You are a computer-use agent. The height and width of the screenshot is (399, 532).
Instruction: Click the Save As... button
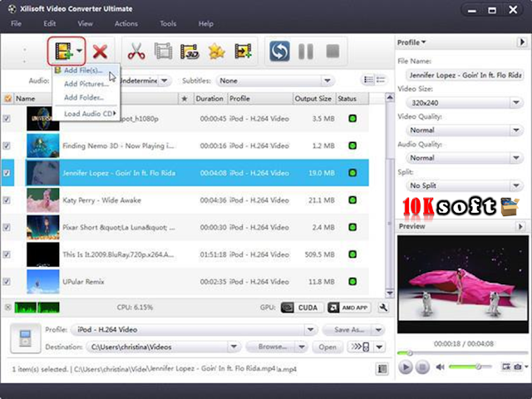(349, 329)
